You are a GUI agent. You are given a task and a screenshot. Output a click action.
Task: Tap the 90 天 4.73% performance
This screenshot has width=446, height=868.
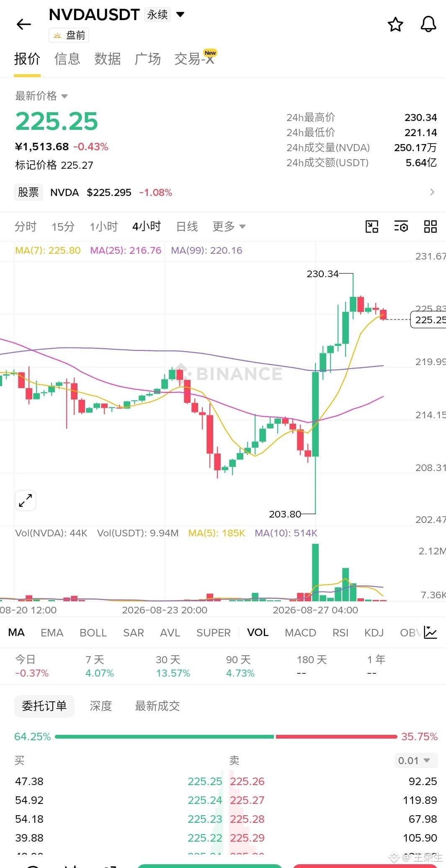click(x=240, y=666)
